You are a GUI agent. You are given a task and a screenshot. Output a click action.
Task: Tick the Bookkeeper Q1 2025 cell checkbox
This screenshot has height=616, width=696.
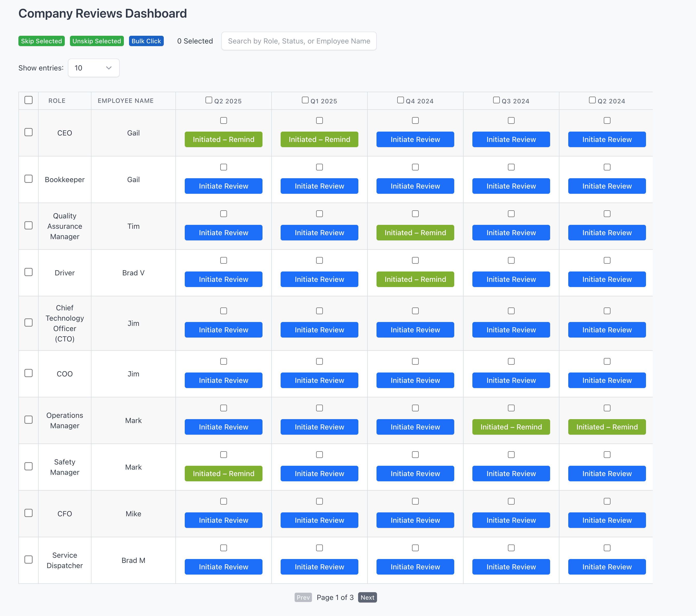pyautogui.click(x=319, y=167)
